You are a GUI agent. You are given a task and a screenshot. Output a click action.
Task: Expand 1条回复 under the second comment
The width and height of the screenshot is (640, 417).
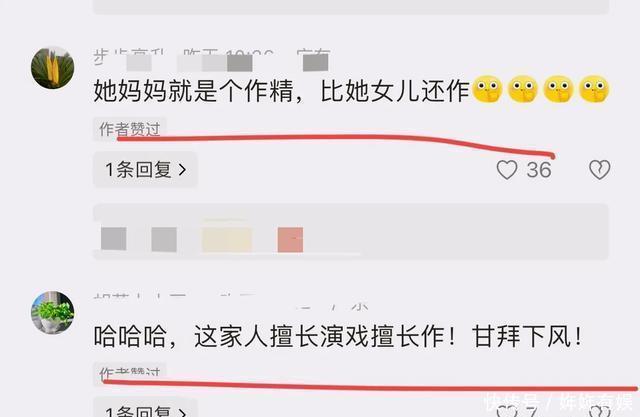[145, 408]
